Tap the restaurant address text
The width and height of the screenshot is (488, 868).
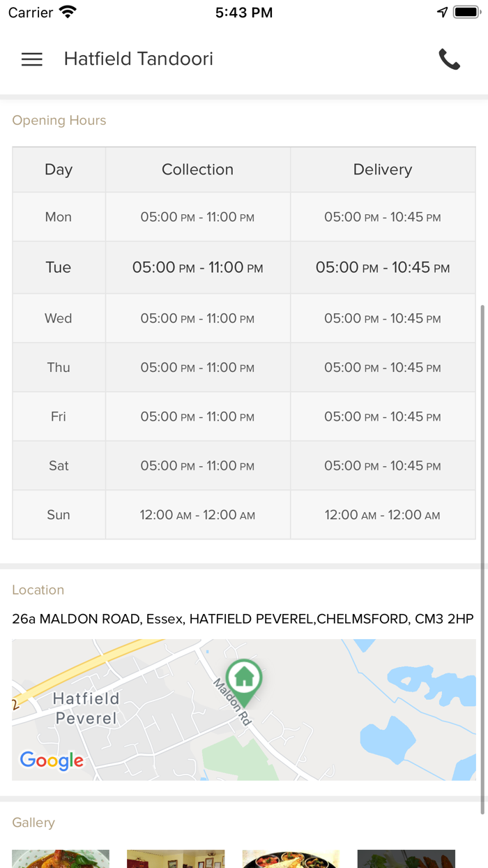(x=243, y=619)
